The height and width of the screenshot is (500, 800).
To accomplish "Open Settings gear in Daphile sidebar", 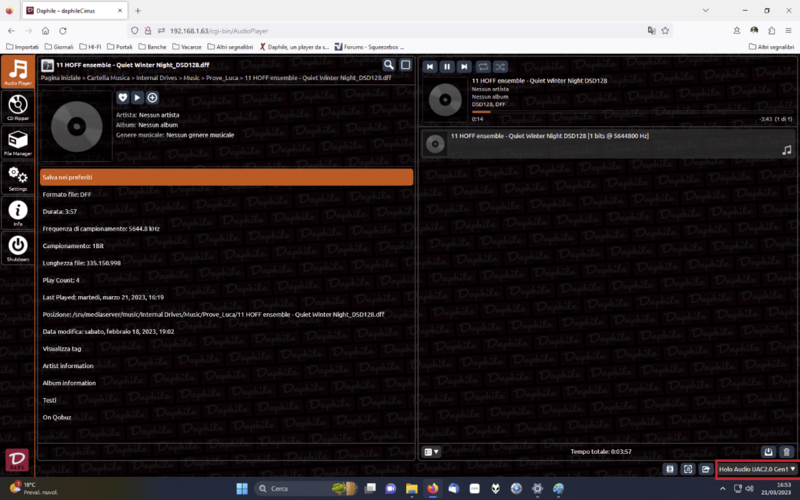I will (17, 179).
